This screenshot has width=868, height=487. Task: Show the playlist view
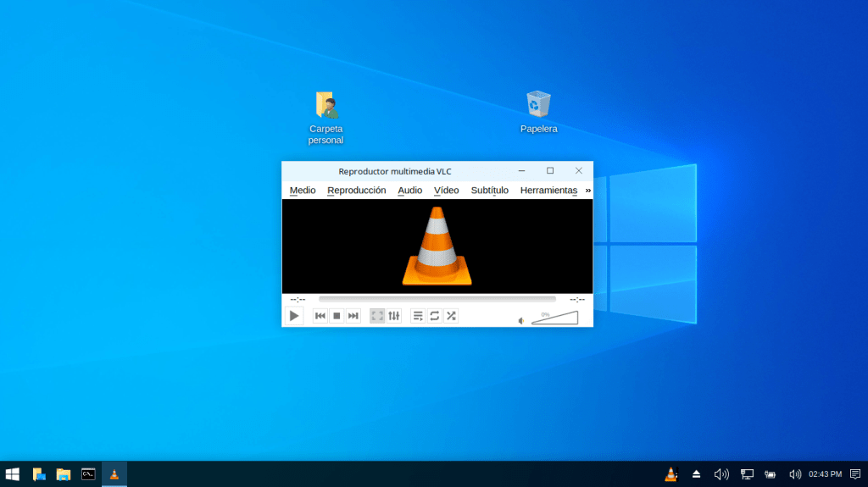(x=418, y=316)
